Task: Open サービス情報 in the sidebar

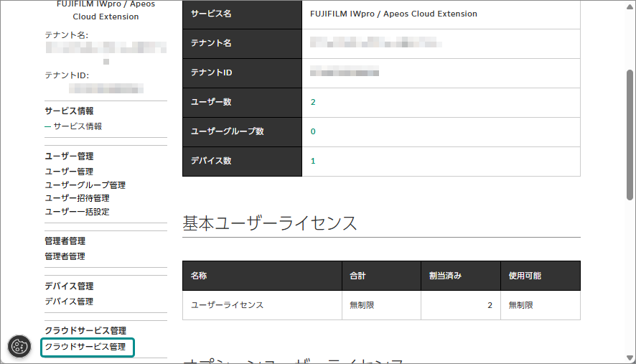Action: [x=78, y=126]
